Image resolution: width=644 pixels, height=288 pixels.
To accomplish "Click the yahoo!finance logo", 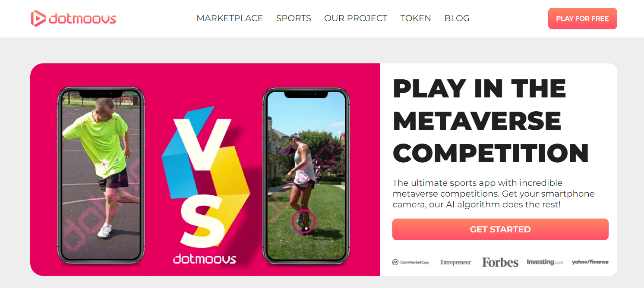I will click(590, 262).
